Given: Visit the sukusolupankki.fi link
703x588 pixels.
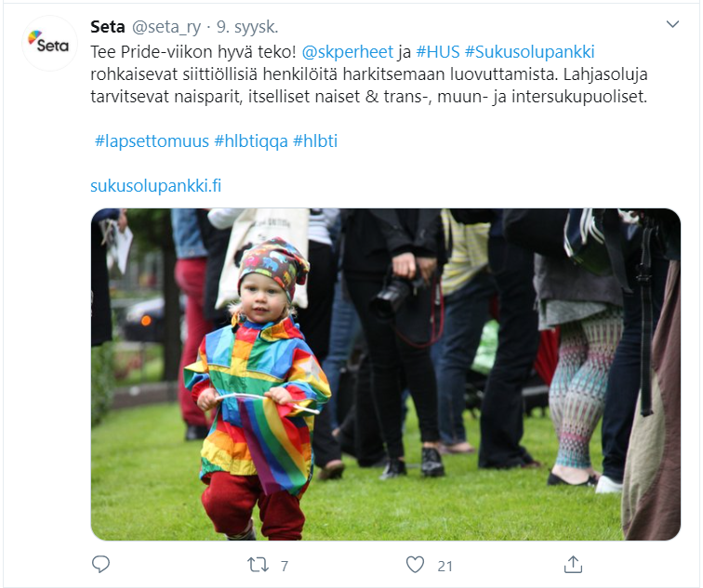Looking at the screenshot, I should (156, 186).
